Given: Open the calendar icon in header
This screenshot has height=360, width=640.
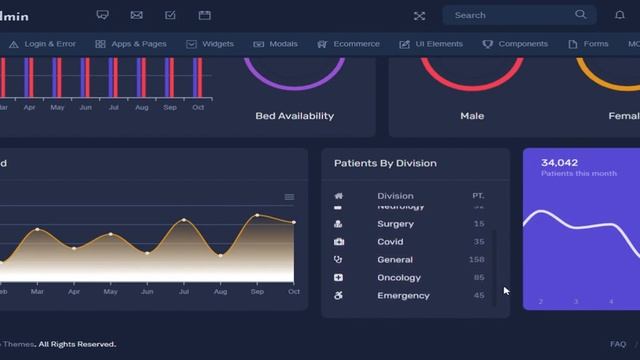Looking at the screenshot, I should (204, 16).
